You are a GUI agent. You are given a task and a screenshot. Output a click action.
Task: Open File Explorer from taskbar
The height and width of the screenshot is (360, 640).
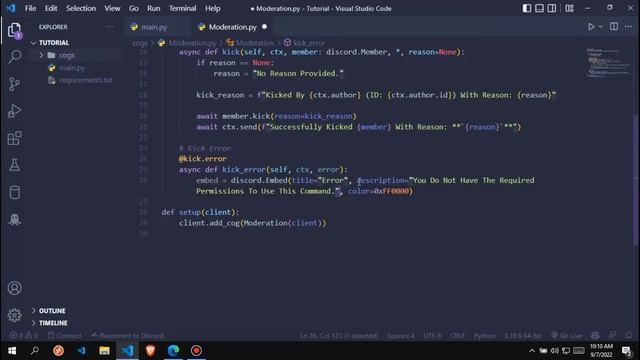pyautogui.click(x=104, y=351)
